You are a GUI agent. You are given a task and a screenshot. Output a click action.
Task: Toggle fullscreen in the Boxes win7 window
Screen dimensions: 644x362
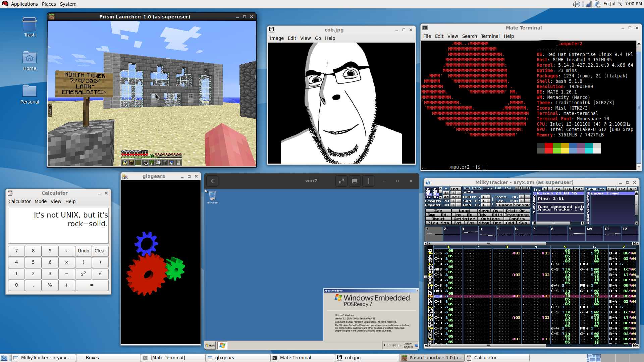click(x=341, y=181)
